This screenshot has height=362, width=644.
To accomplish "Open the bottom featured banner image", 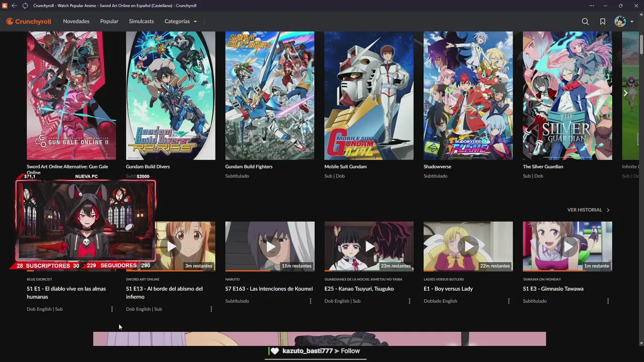I will [319, 339].
